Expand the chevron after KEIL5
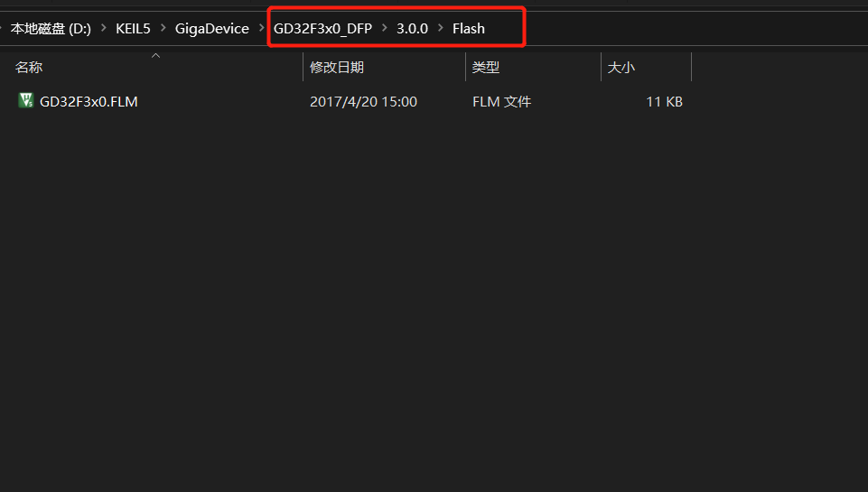868x492 pixels. (163, 28)
